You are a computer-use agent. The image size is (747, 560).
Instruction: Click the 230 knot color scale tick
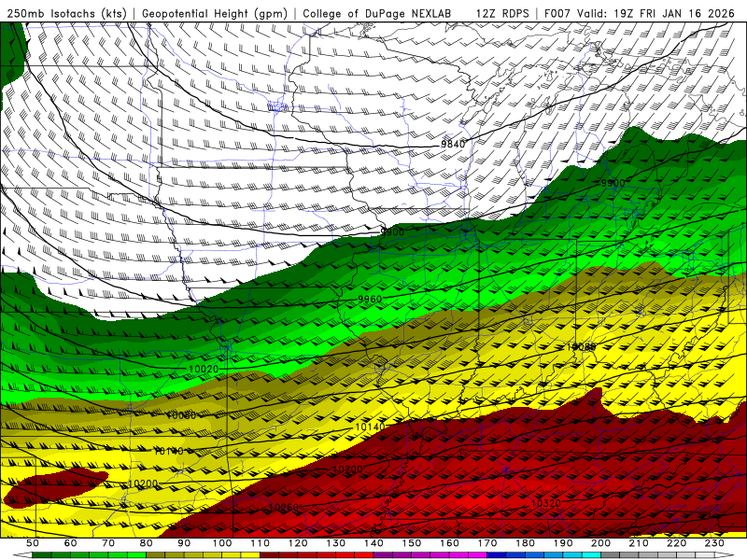(714, 543)
